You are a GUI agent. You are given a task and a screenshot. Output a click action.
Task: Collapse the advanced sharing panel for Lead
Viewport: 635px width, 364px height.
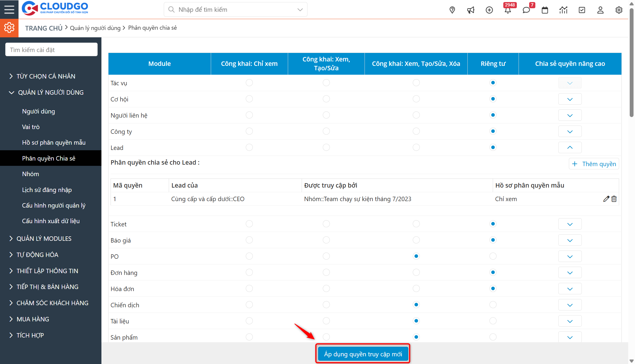pos(570,147)
